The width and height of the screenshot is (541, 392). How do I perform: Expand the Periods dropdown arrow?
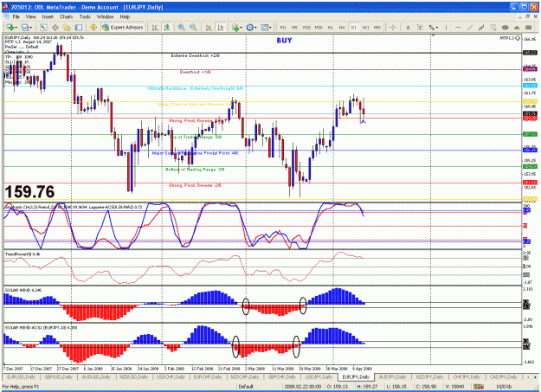255,28
